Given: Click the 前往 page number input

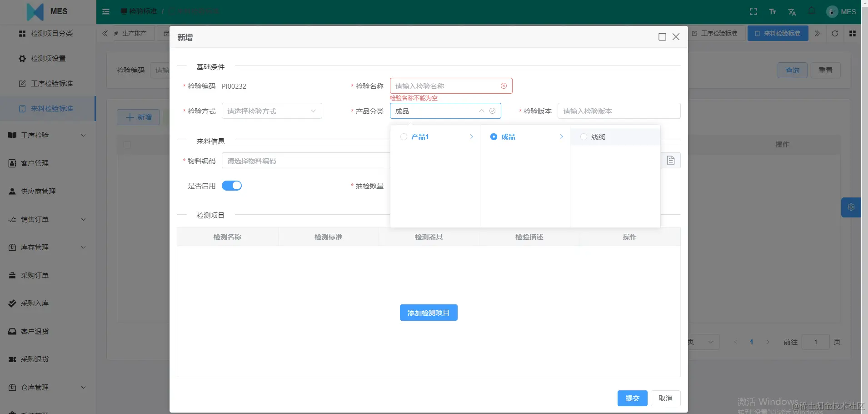Looking at the screenshot, I should [x=816, y=342].
